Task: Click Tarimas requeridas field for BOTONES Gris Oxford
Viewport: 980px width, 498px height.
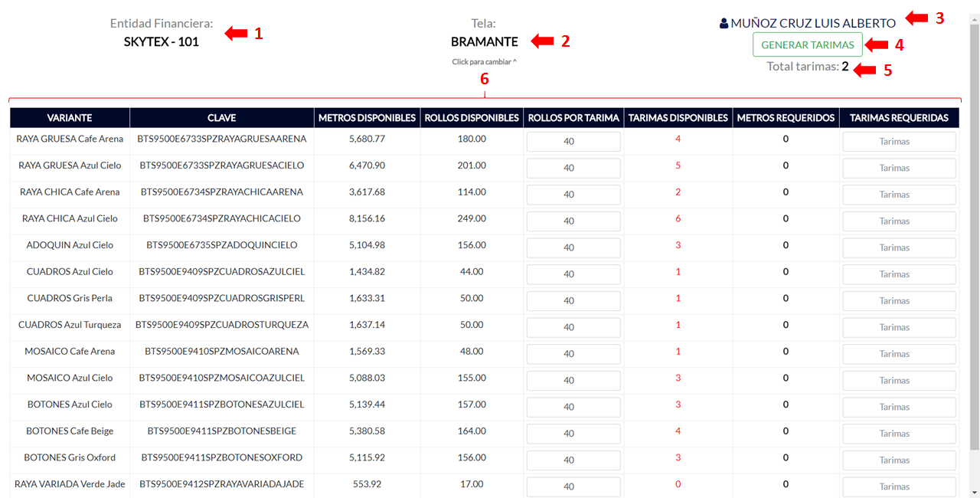Action: (899, 460)
